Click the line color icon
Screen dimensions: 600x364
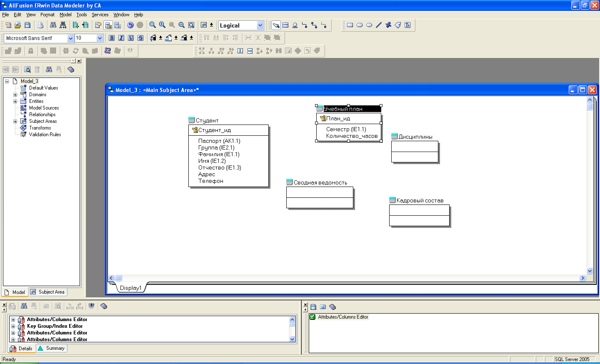(184, 38)
